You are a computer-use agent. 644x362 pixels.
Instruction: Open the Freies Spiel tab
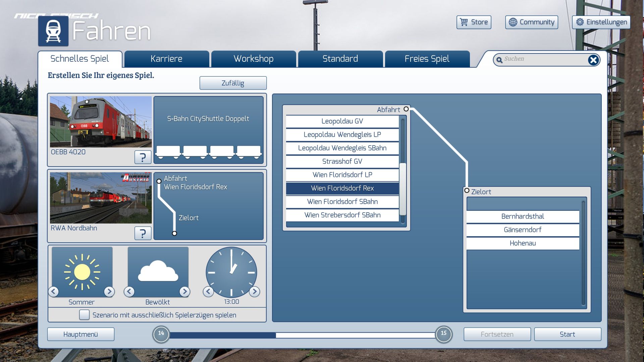pyautogui.click(x=427, y=59)
